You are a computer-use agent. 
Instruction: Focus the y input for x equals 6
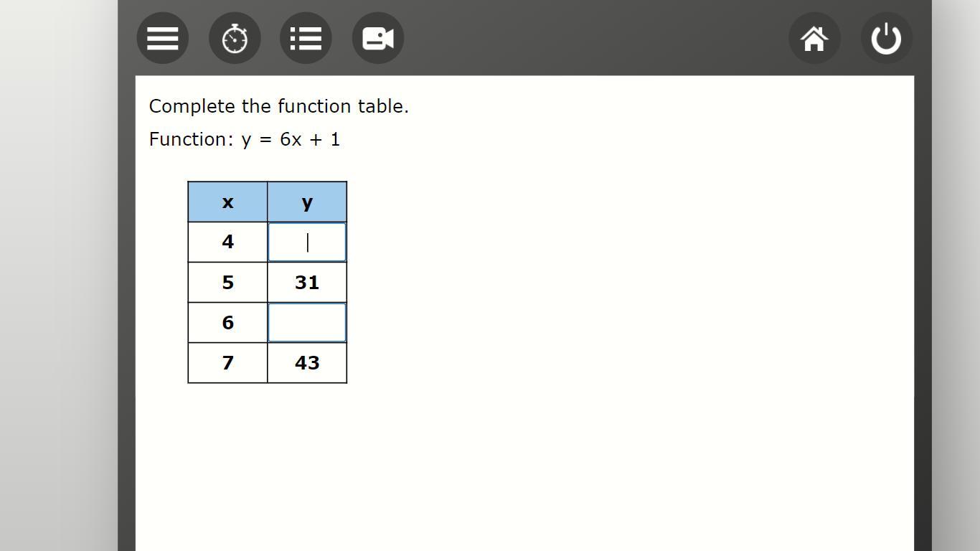[x=307, y=323]
